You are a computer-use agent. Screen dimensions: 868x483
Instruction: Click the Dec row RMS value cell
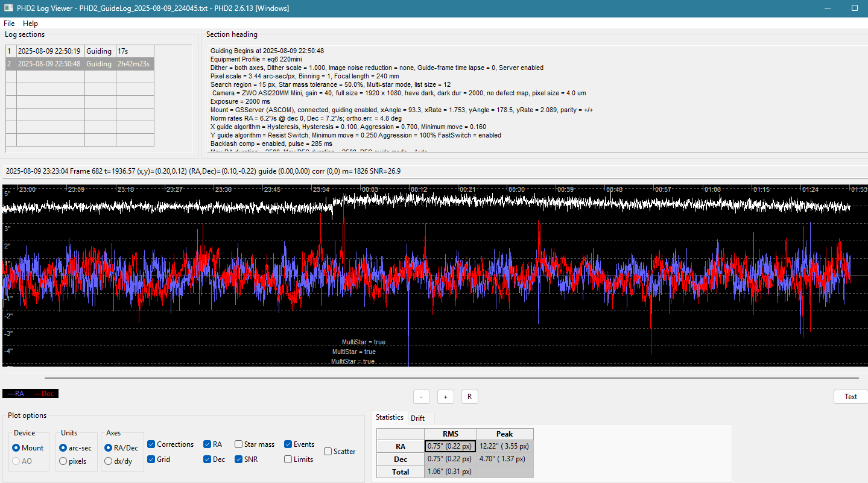(x=450, y=459)
